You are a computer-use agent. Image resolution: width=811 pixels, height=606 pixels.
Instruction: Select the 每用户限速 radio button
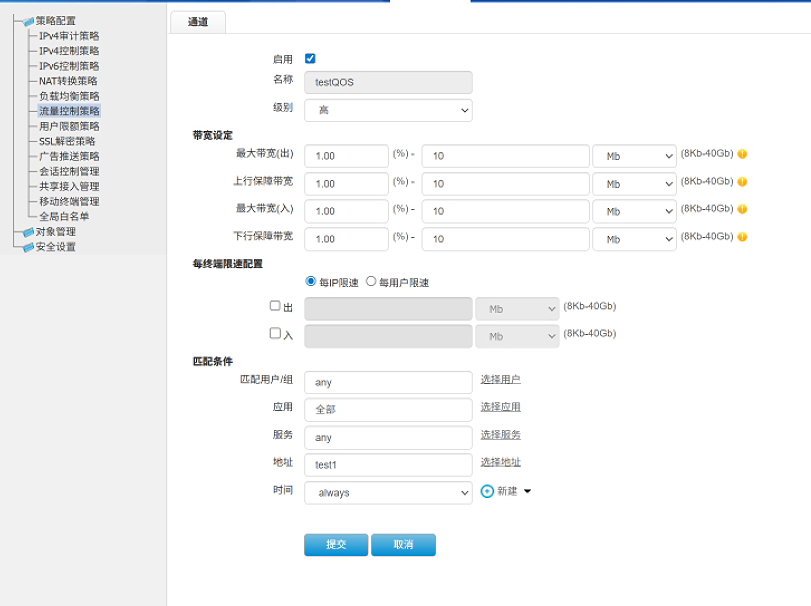371,282
